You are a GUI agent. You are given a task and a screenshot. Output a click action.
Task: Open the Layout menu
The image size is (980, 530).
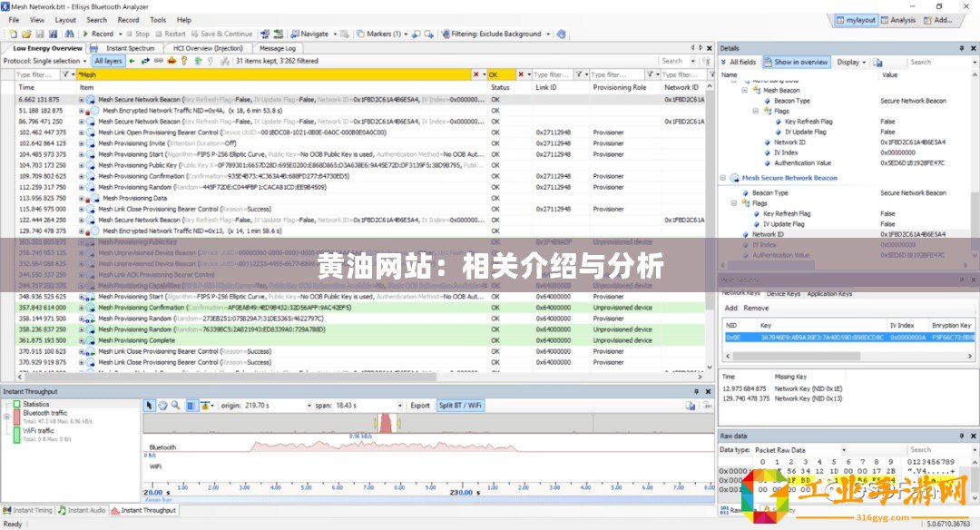(65, 20)
